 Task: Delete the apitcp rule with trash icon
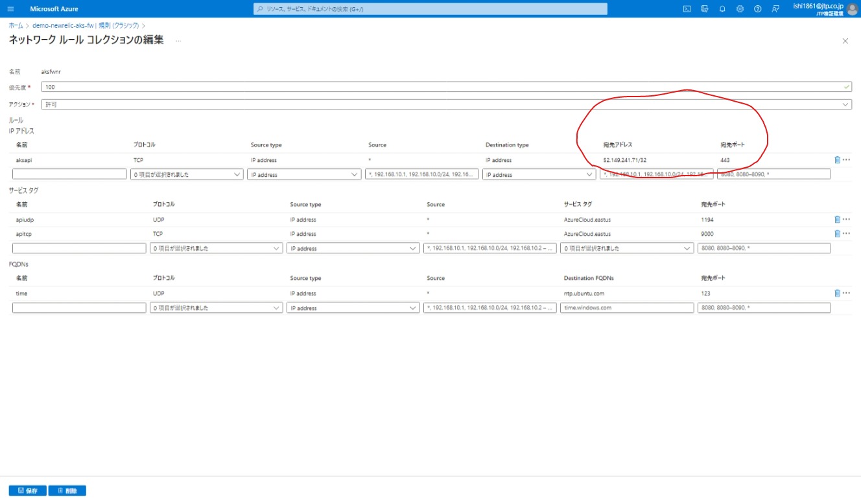pos(837,233)
